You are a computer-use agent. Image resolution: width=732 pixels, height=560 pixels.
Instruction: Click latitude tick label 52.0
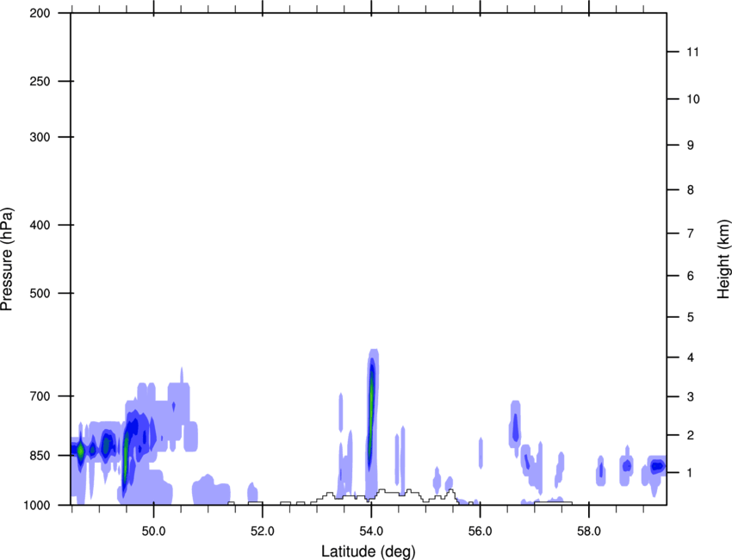[263, 532]
